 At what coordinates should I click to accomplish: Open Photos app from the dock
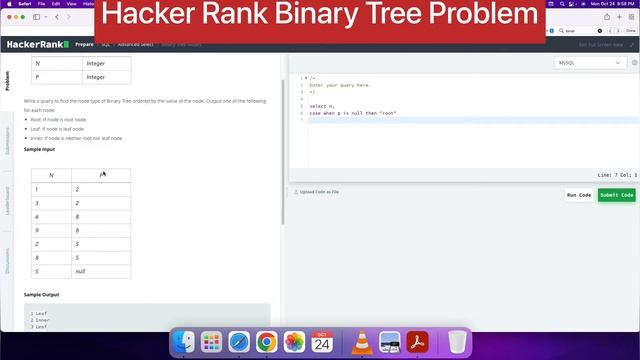294,342
